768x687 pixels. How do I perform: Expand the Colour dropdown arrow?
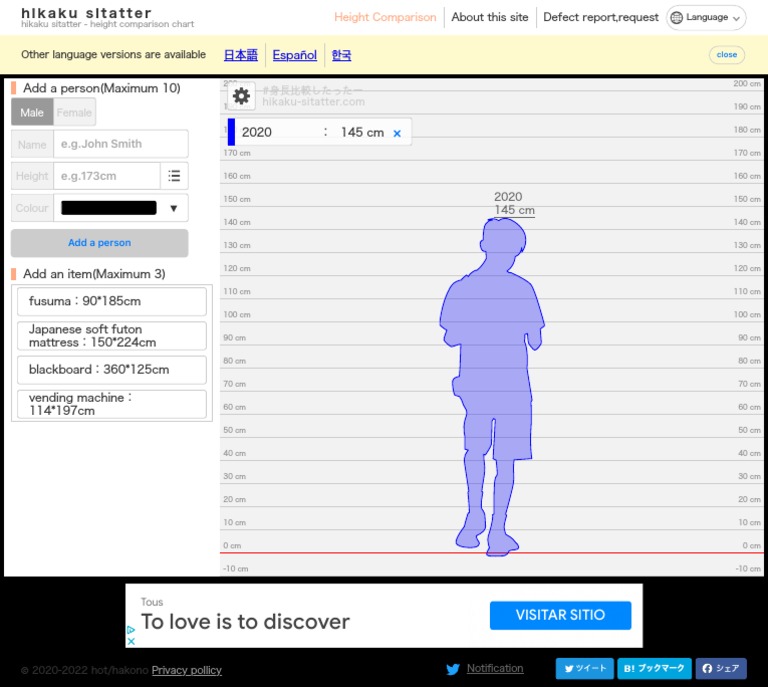[x=173, y=208]
